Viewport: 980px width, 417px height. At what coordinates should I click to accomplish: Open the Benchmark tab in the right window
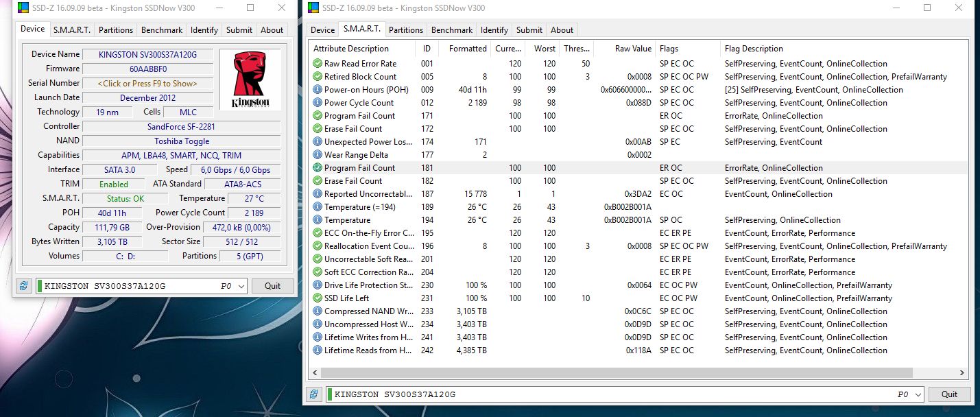click(x=452, y=30)
